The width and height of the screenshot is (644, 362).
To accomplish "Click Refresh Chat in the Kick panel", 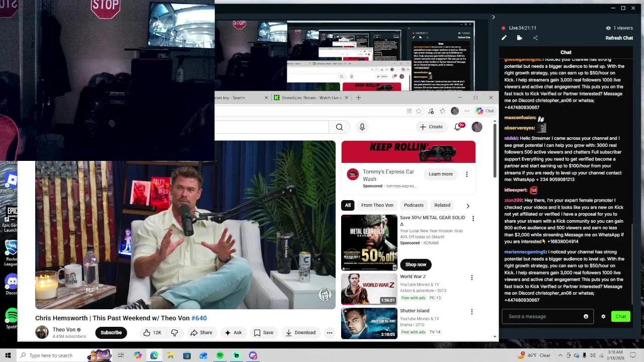I will coord(619,38).
